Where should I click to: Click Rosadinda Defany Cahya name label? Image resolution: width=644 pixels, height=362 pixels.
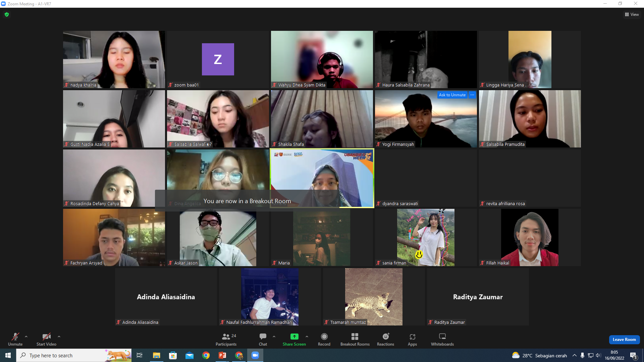(x=95, y=204)
